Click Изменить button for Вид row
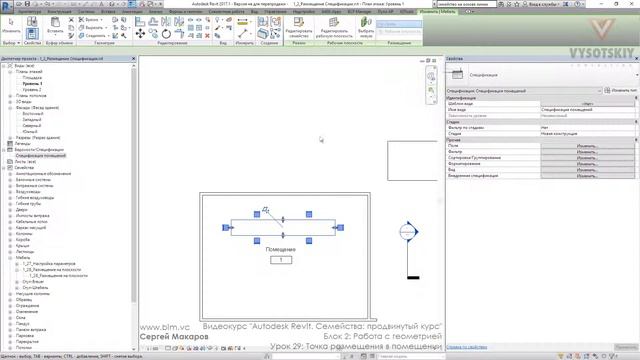This screenshot has height=360, width=640. [587, 170]
